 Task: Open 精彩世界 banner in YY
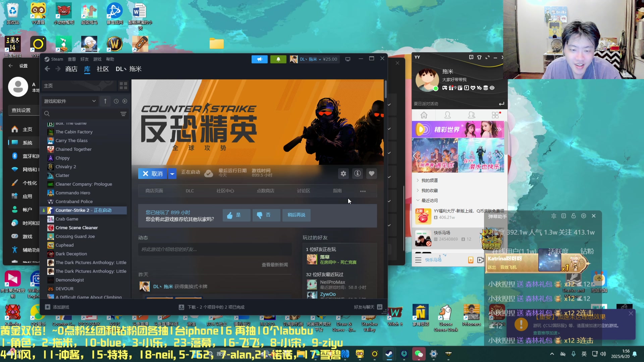pos(458,129)
